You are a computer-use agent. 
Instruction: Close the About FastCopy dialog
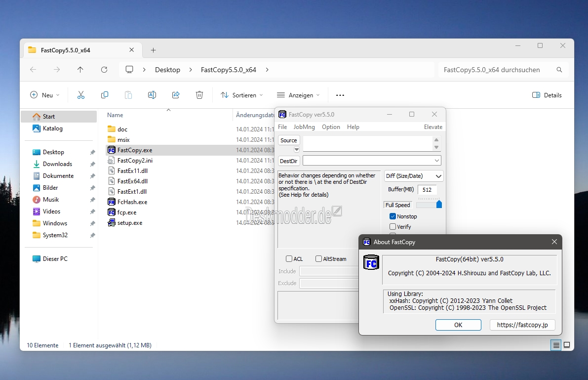coord(554,242)
